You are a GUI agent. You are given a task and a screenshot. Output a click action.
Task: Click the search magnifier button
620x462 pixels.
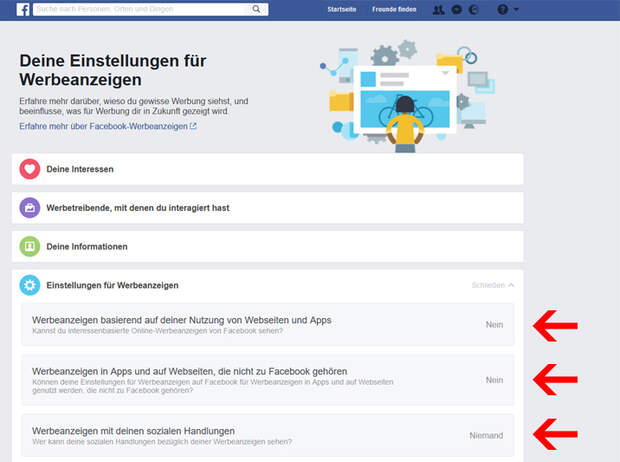(x=256, y=9)
